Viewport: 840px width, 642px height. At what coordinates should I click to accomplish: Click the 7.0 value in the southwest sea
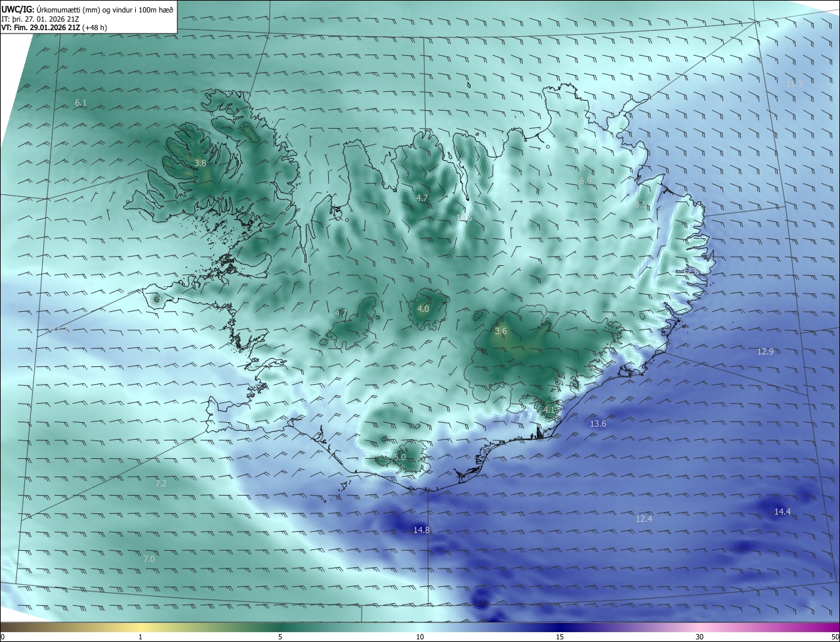point(149,559)
